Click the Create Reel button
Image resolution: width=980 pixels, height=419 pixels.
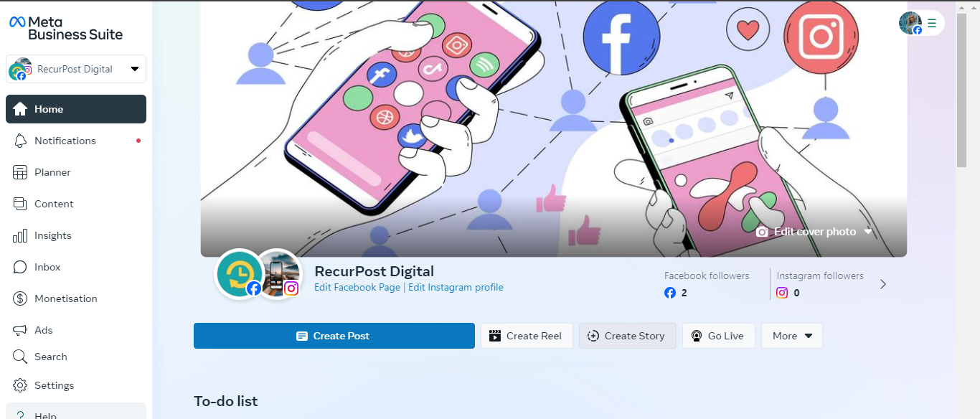point(527,336)
